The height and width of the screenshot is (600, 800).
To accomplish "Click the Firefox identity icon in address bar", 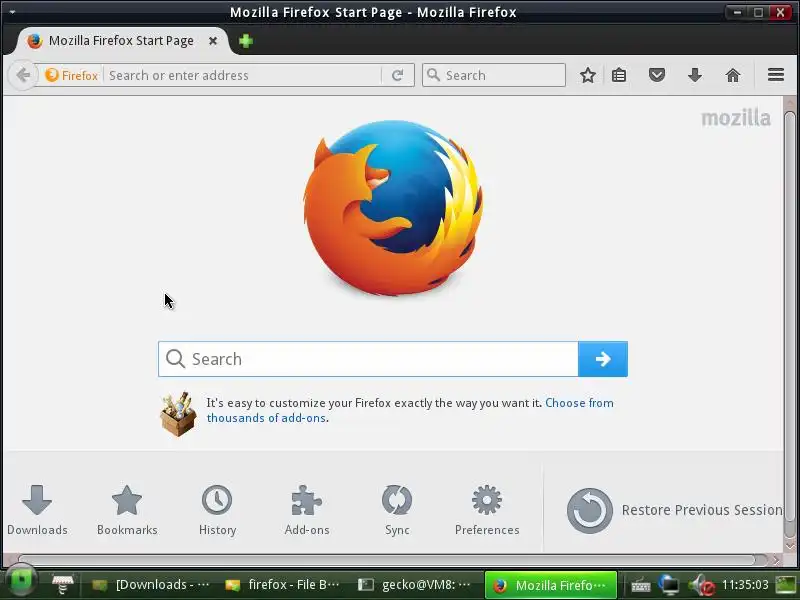I will click(71, 76).
